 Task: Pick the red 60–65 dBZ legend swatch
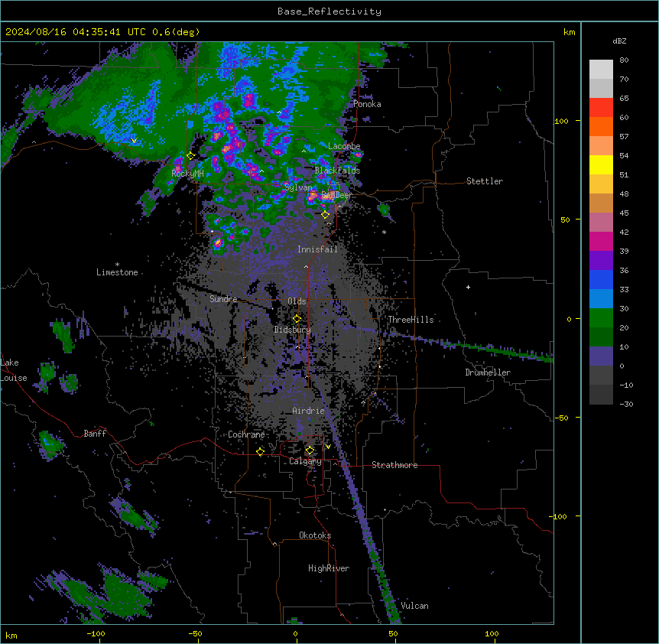click(x=601, y=108)
